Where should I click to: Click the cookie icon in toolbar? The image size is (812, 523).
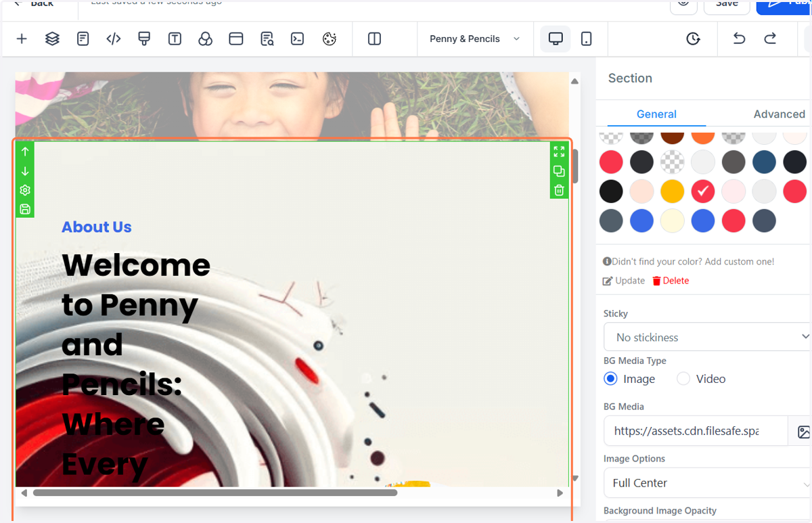pos(330,39)
